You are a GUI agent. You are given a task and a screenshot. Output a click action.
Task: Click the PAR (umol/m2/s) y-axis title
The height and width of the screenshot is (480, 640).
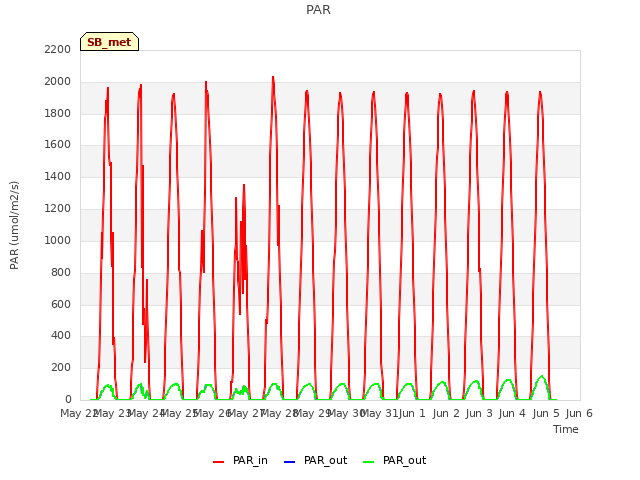click(x=14, y=225)
